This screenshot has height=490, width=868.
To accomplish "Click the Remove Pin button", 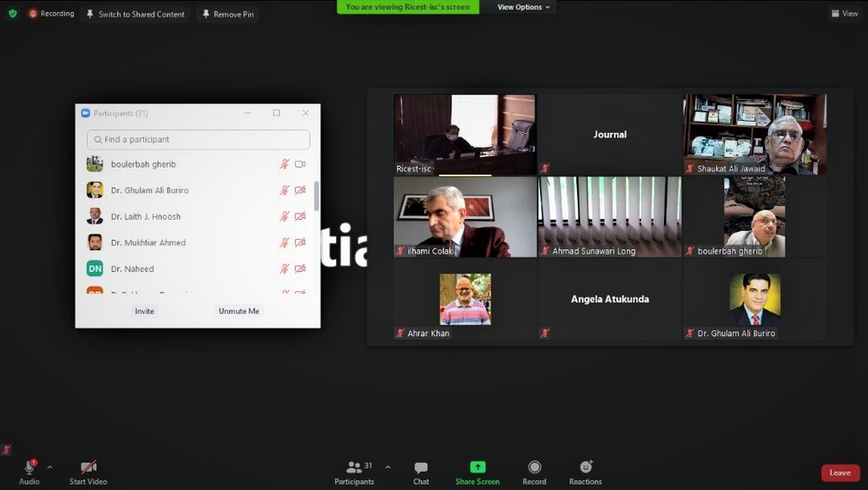I will click(x=228, y=15).
